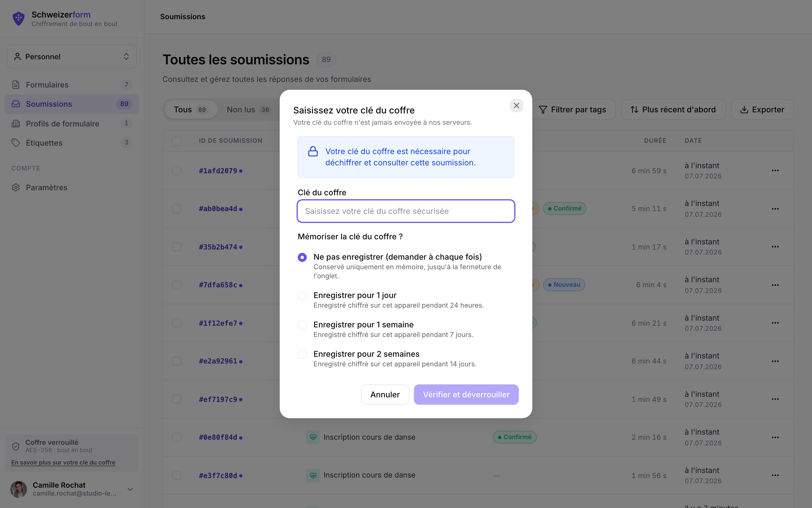Check the box for submission #35b2b474
812x508 pixels.
(176, 247)
